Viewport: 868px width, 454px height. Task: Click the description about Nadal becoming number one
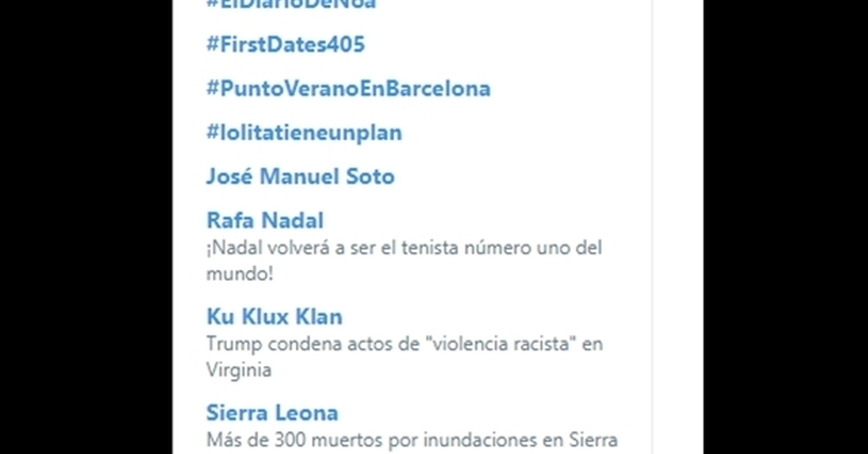pyautogui.click(x=404, y=261)
